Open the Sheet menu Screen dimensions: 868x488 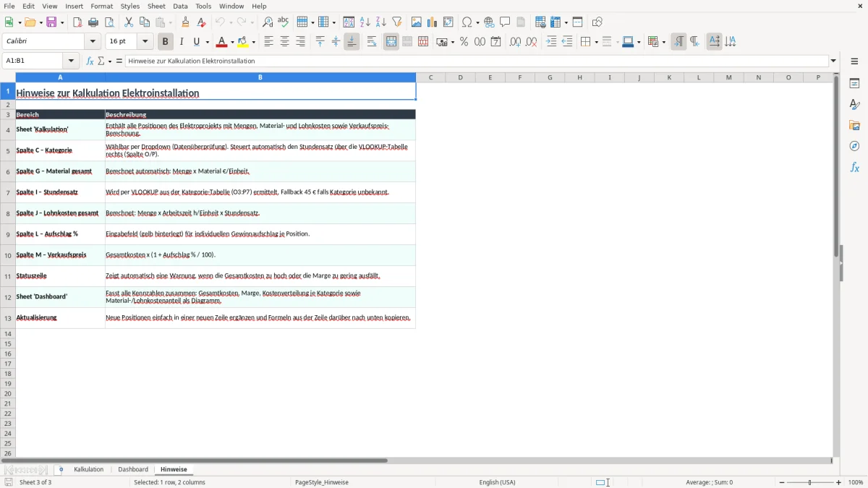pos(156,6)
